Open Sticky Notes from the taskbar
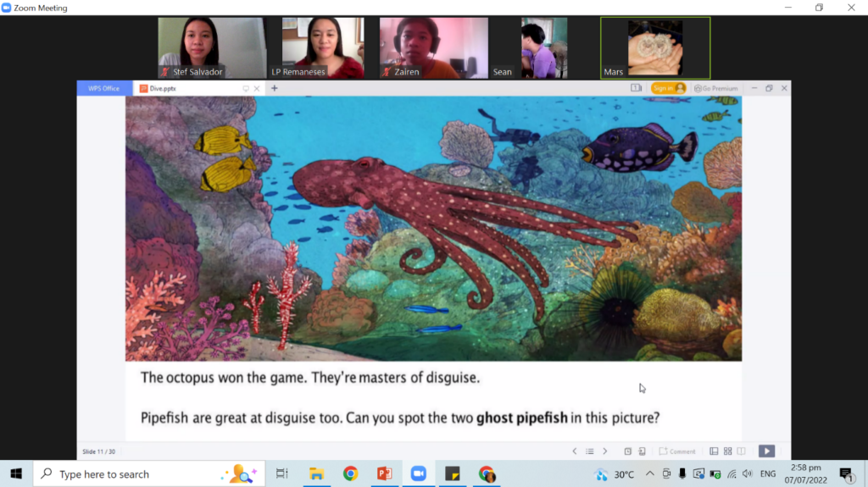Image resolution: width=868 pixels, height=487 pixels. tap(453, 473)
